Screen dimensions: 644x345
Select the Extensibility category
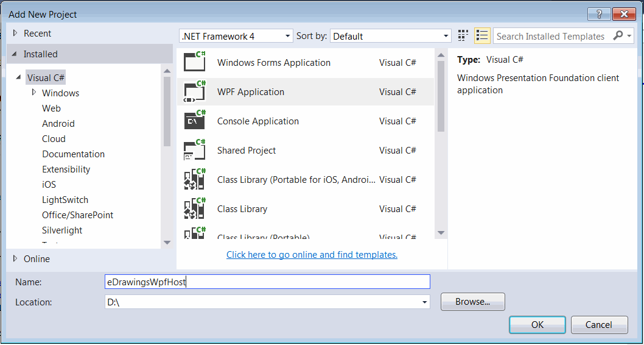click(66, 169)
